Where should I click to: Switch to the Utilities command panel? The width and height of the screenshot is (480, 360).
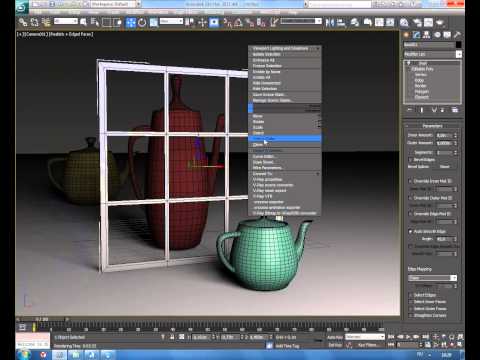pyautogui.click(x=457, y=34)
